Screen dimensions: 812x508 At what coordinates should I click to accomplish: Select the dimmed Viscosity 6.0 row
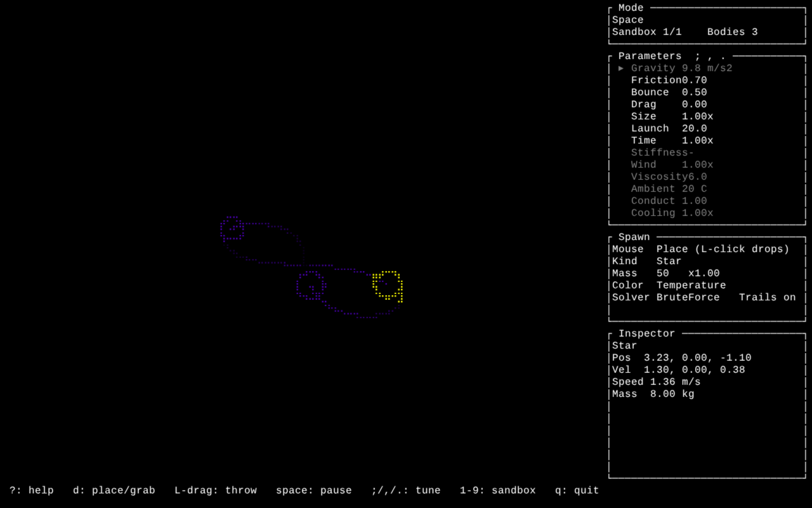point(669,177)
